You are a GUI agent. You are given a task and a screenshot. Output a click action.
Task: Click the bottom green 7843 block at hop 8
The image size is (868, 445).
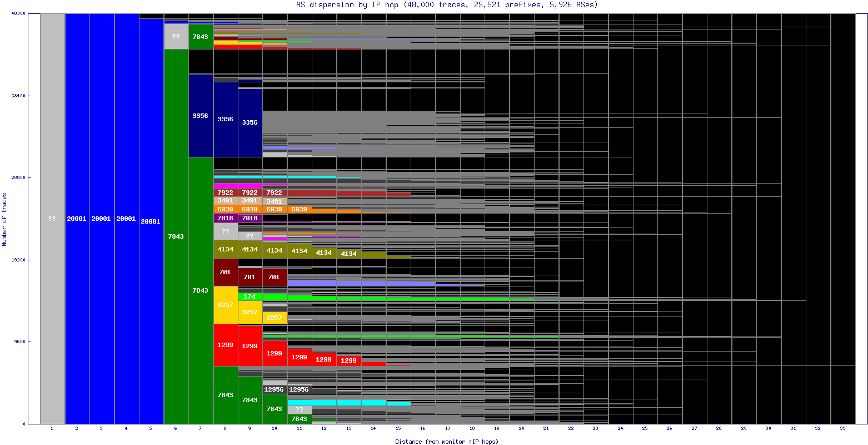225,395
